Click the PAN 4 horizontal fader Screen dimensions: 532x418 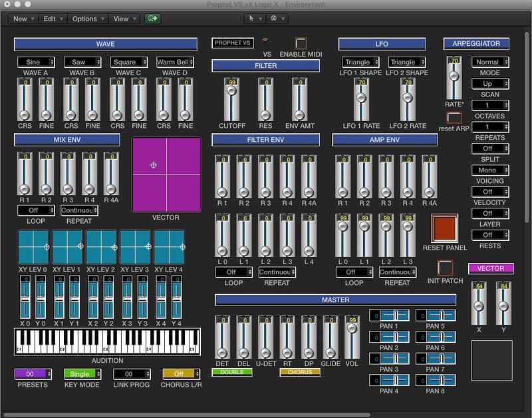click(x=389, y=380)
